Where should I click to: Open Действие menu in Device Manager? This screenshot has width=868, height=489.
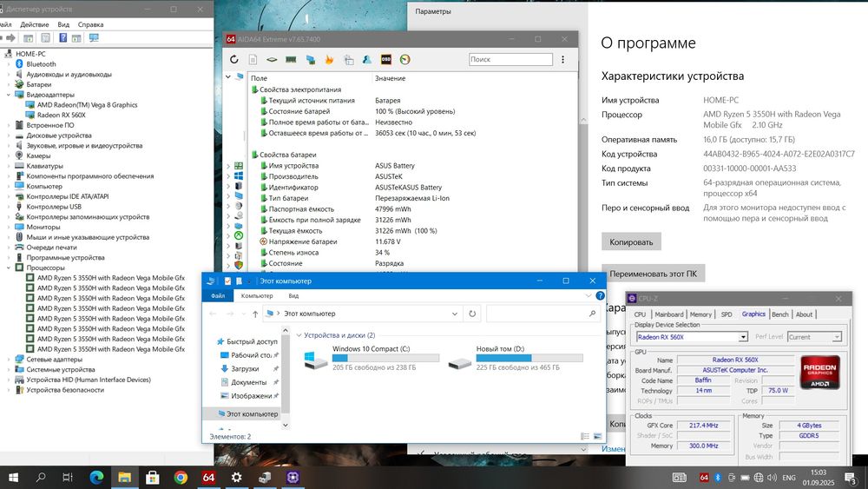pyautogui.click(x=35, y=24)
